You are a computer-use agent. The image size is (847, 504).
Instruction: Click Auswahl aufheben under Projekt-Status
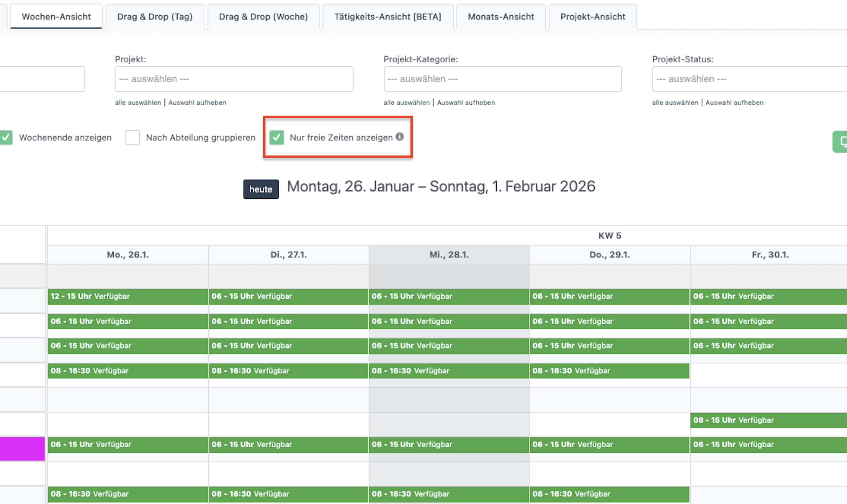click(x=734, y=103)
